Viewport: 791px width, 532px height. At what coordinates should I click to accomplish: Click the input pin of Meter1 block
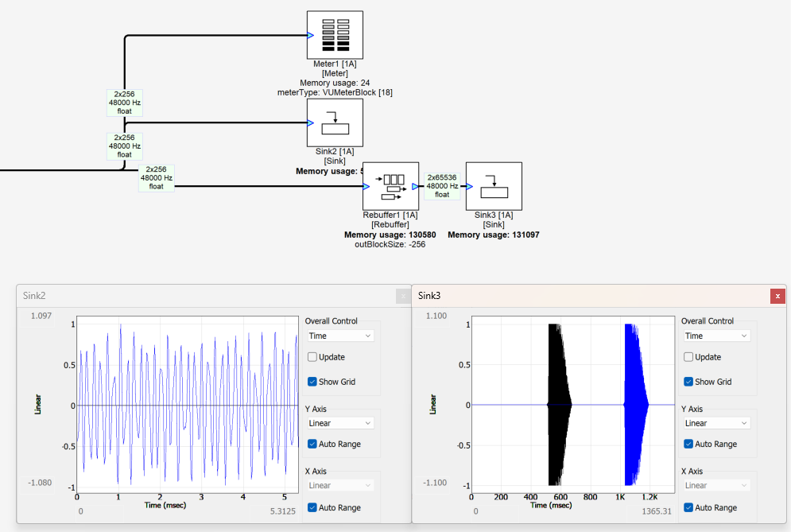tap(311, 34)
